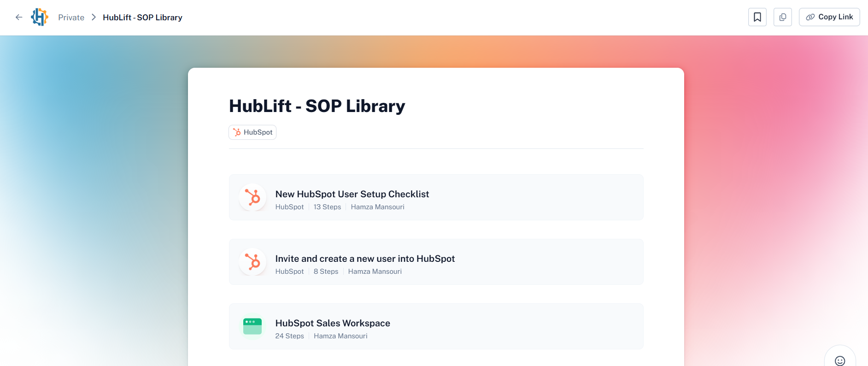Screen dimensions: 868x366
Task: Click the breadcrumb chevron separator
Action: click(94, 17)
